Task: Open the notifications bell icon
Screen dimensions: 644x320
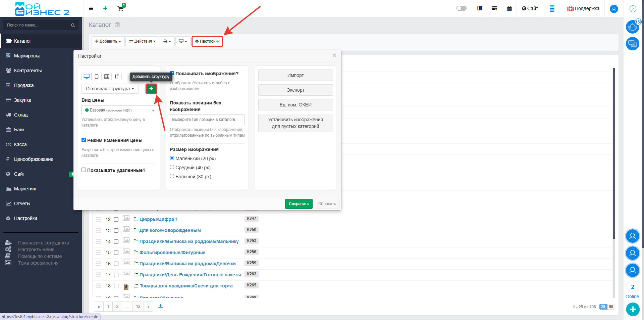Action: [632, 27]
